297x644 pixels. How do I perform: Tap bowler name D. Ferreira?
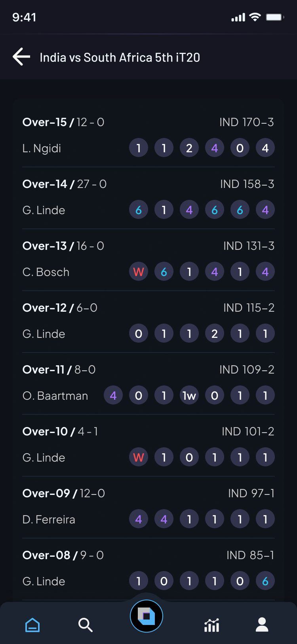pyautogui.click(x=49, y=519)
